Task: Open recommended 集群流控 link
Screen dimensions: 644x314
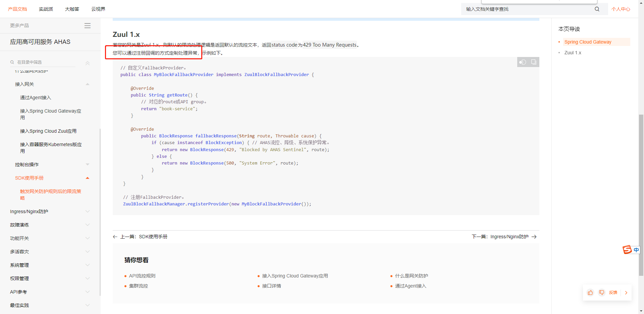Action: [139, 286]
